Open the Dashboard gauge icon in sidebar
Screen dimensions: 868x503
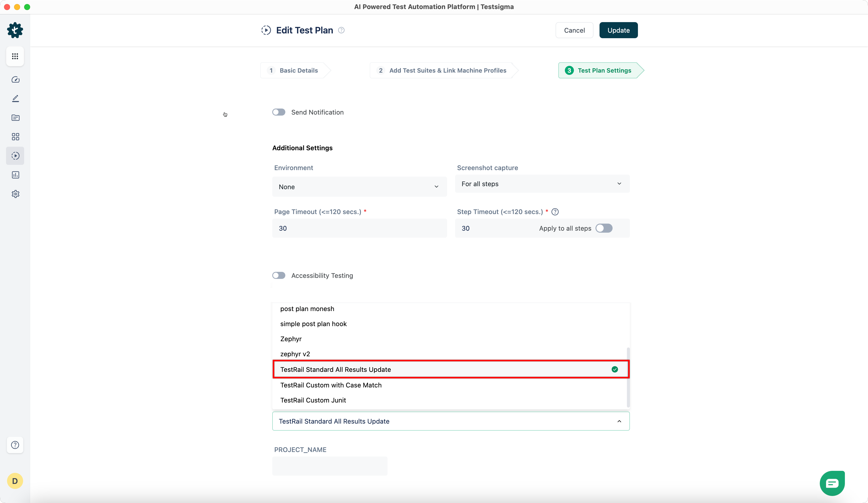(x=15, y=80)
